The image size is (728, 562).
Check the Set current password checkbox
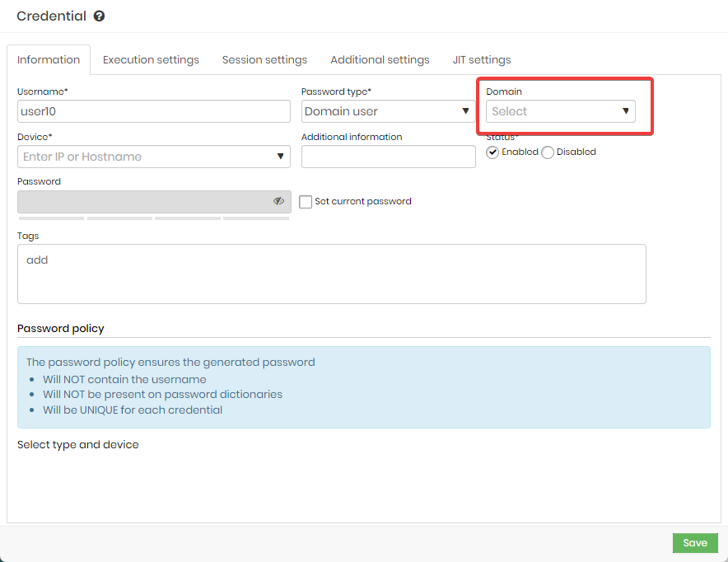(x=306, y=202)
